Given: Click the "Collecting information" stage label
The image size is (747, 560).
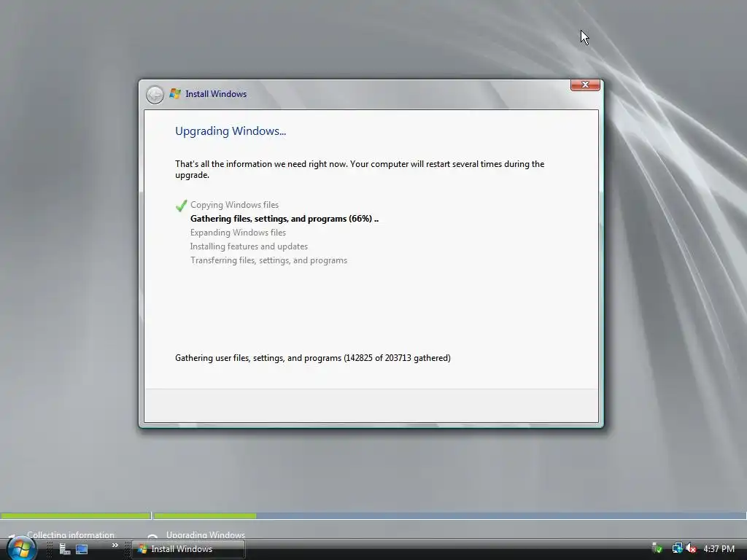Looking at the screenshot, I should tap(71, 534).
